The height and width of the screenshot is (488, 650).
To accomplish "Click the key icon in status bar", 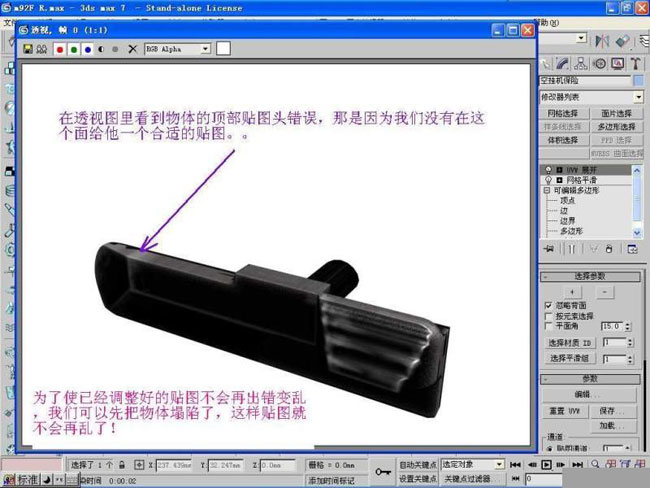I will tap(383, 471).
